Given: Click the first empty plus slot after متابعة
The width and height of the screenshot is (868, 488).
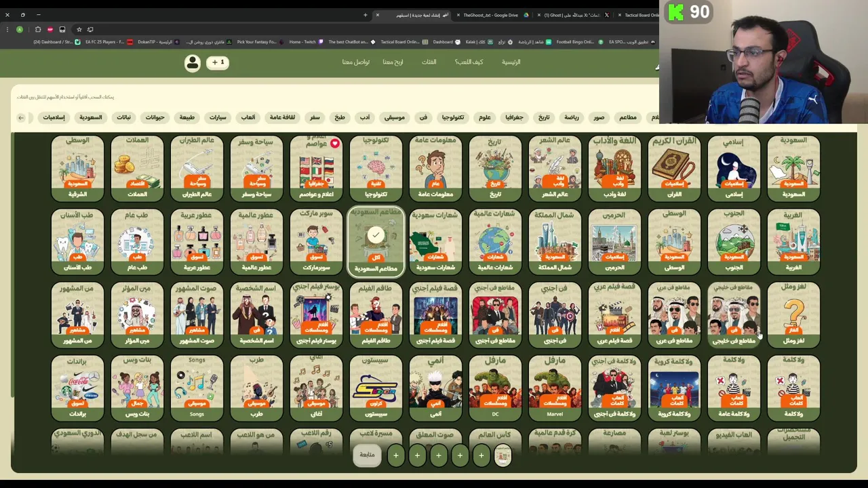Looking at the screenshot, I should pyautogui.click(x=396, y=455).
